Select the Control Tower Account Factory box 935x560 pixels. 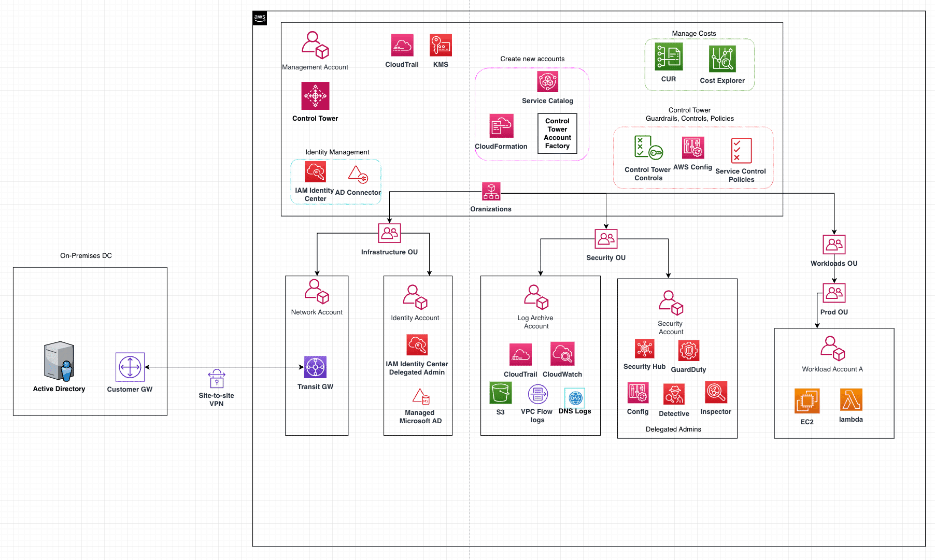click(557, 133)
